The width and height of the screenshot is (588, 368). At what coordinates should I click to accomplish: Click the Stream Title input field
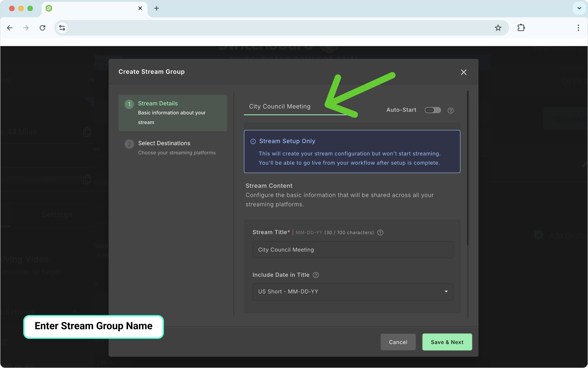click(x=353, y=250)
